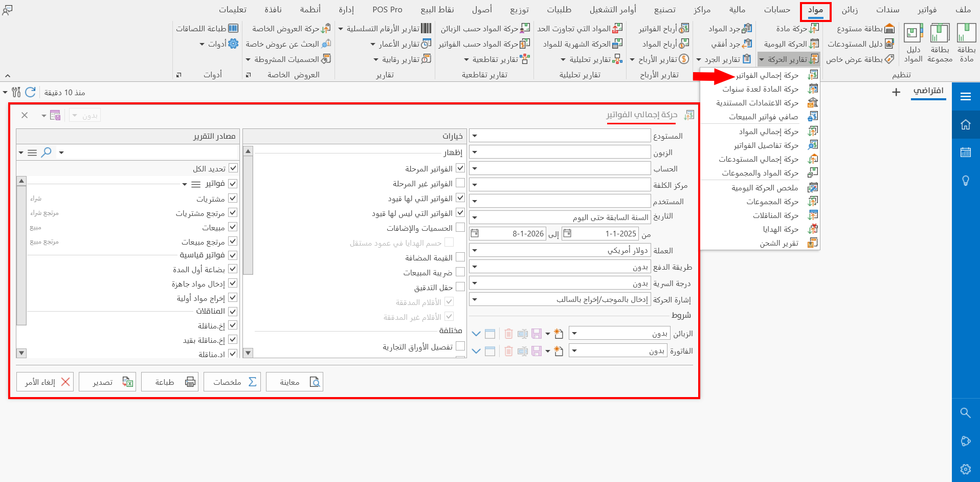Switch to the حسابات ribbon tab
This screenshot has width=980, height=482.
(777, 9)
